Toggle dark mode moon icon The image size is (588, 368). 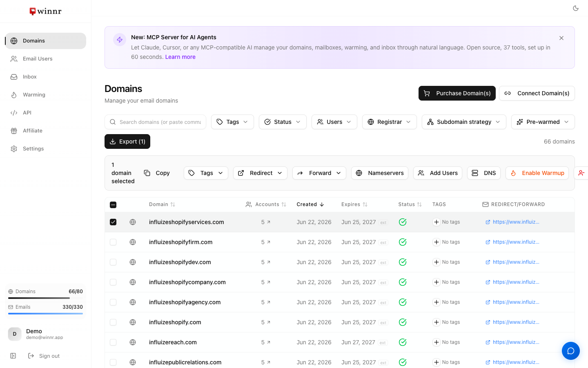[576, 8]
